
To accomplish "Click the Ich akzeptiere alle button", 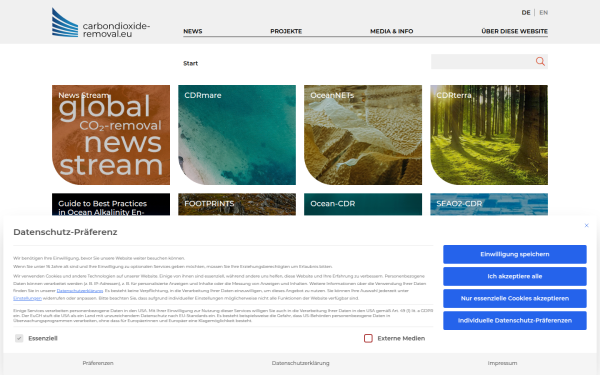I will [515, 276].
